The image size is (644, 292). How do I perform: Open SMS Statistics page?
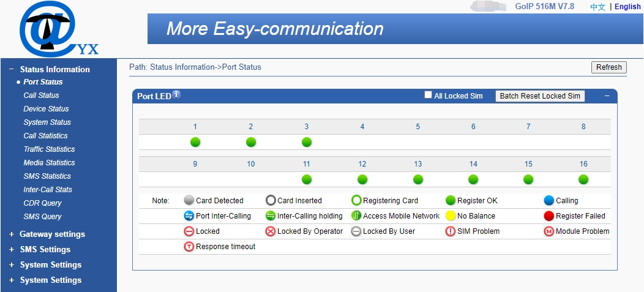click(47, 176)
